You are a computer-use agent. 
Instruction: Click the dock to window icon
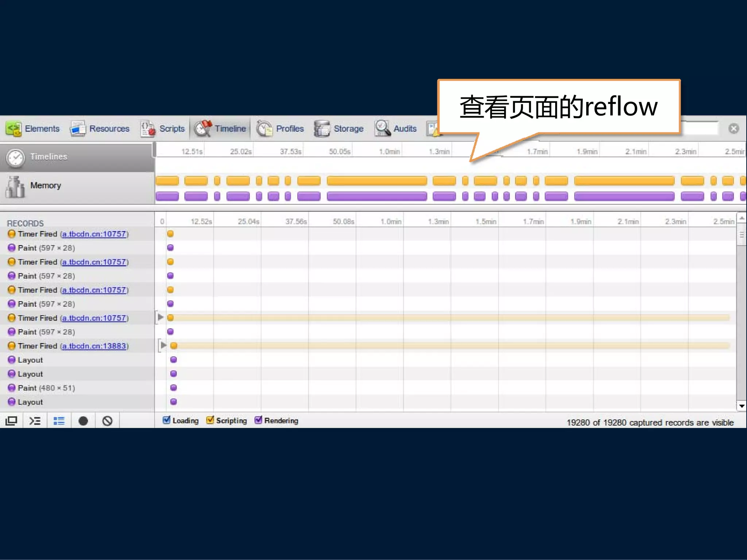coord(11,421)
